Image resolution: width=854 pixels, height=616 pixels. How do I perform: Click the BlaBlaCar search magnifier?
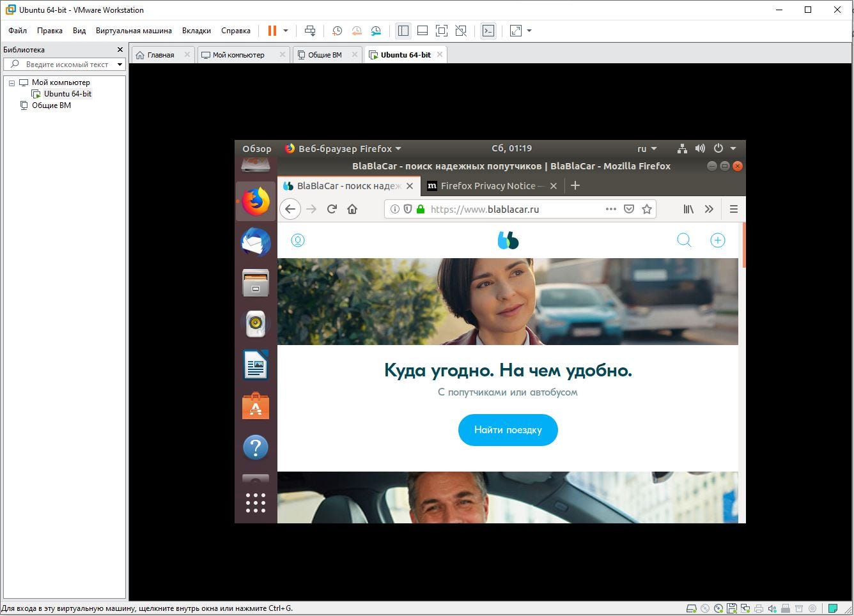(683, 240)
